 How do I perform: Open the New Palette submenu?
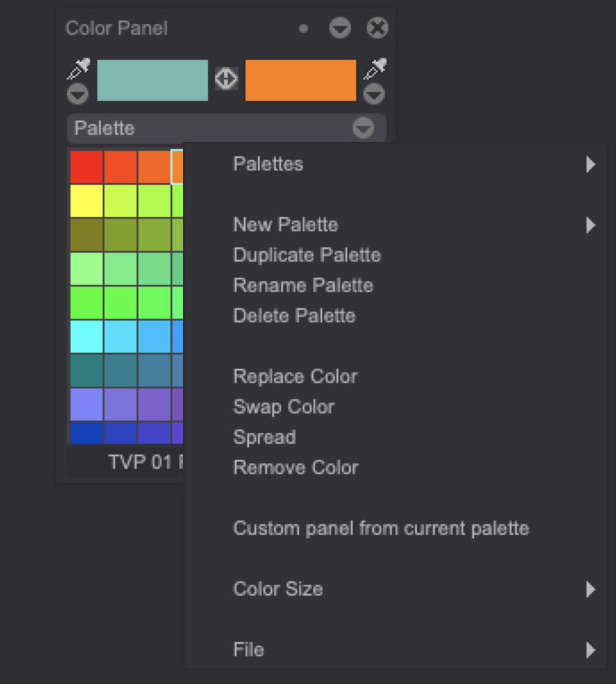(x=395, y=225)
